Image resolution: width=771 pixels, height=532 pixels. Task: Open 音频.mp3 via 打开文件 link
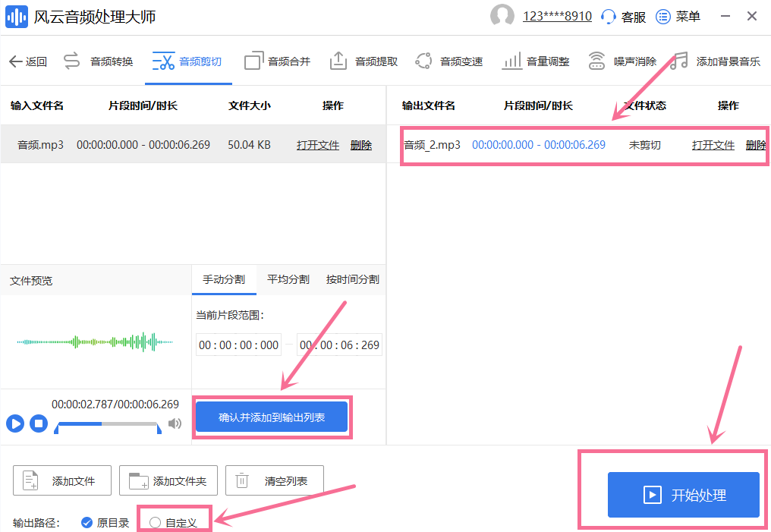pos(317,145)
